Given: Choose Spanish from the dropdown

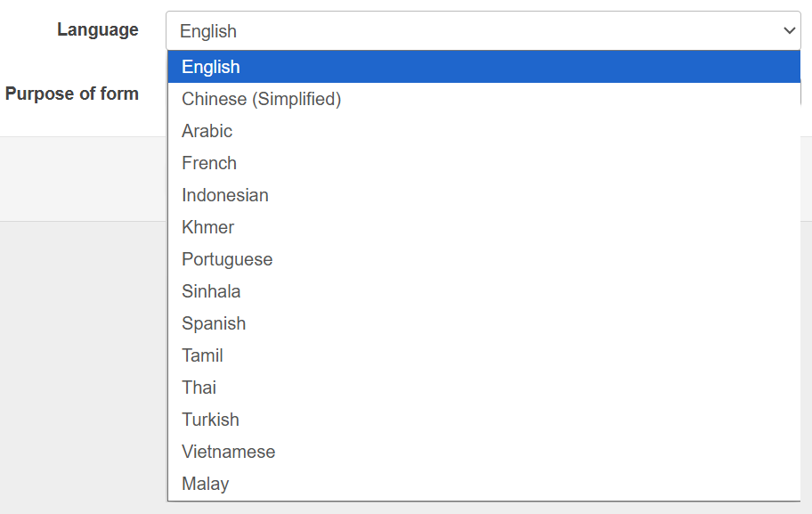Looking at the screenshot, I should coord(214,323).
